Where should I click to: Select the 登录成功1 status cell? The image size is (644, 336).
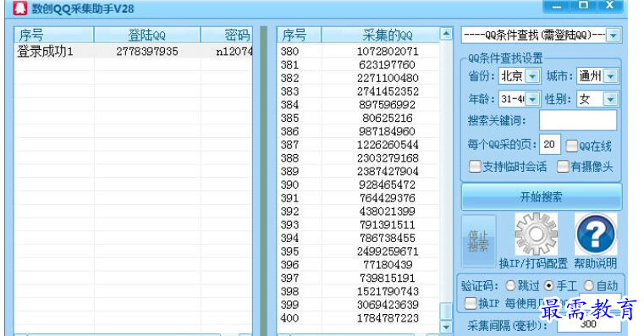[x=45, y=52]
